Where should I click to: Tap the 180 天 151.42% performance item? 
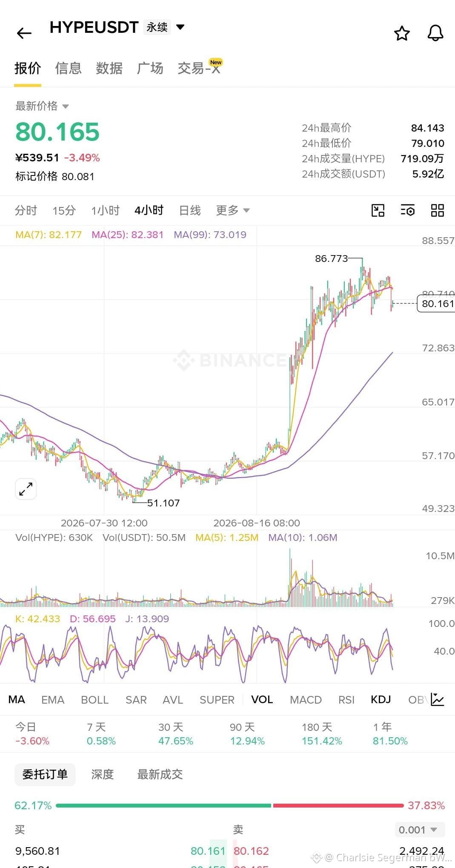(322, 734)
